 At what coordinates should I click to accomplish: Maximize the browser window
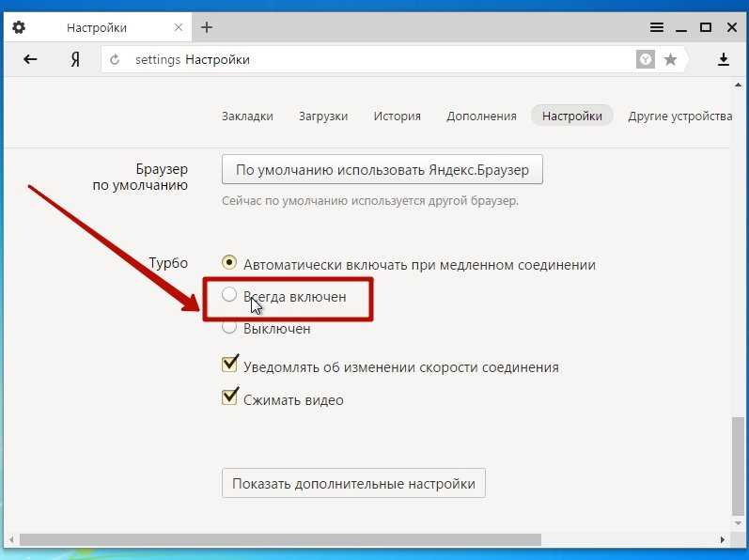706,27
